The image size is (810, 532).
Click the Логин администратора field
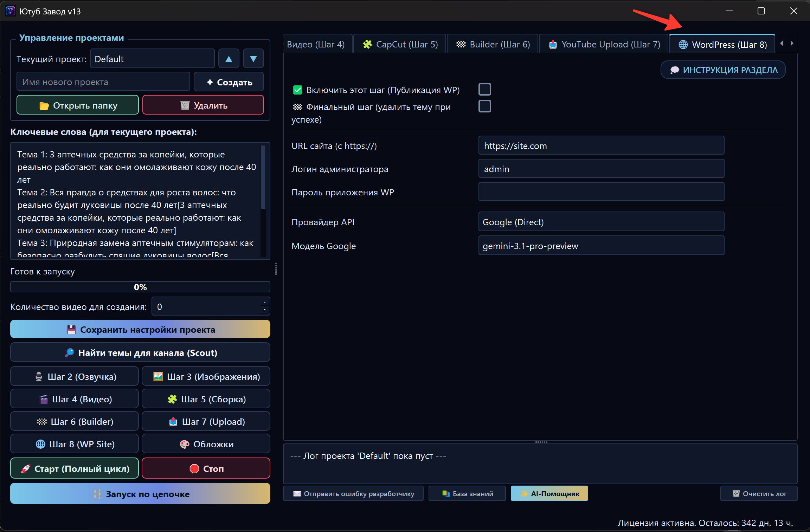click(601, 169)
